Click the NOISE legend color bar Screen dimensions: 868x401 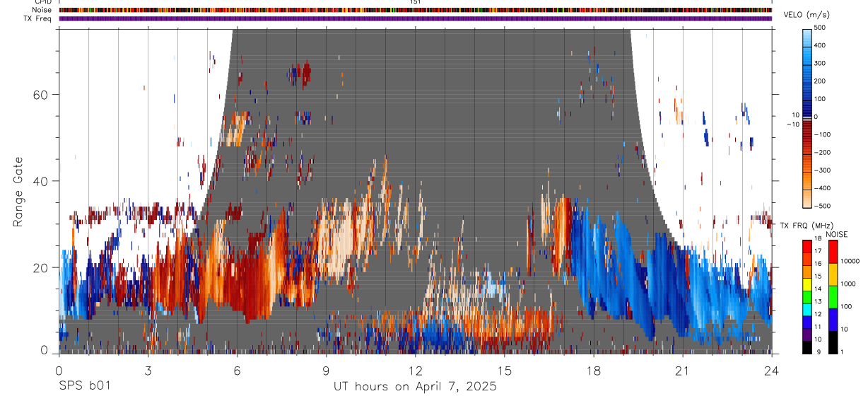[x=833, y=296]
